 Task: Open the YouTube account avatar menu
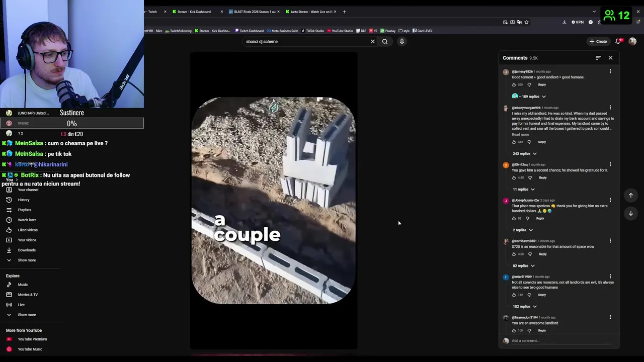click(x=632, y=41)
